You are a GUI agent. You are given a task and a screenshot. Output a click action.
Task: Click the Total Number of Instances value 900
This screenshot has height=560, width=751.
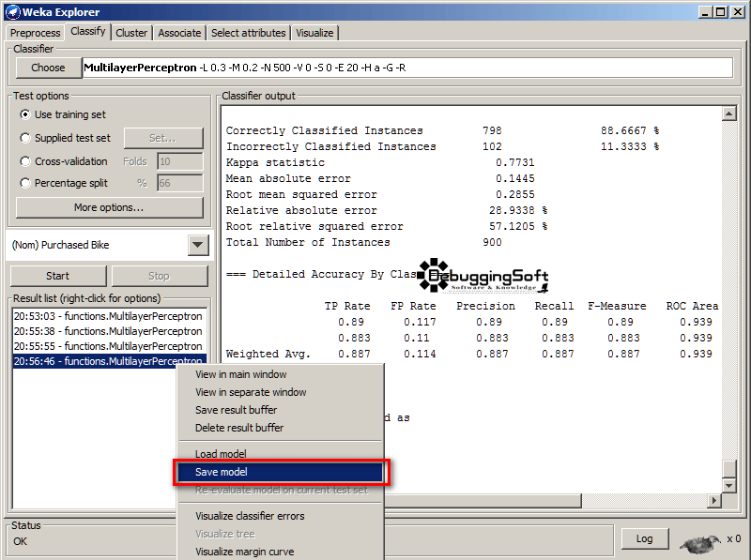pyautogui.click(x=492, y=242)
